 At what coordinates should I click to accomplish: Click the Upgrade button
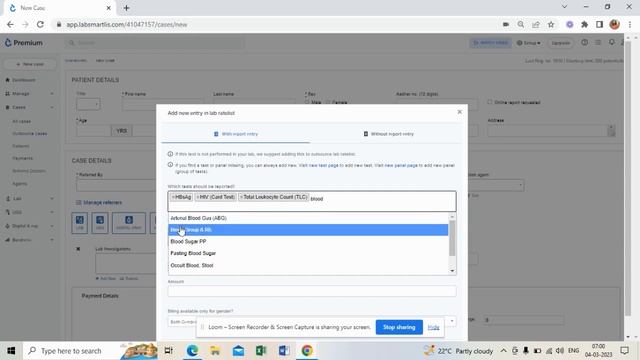[561, 43]
